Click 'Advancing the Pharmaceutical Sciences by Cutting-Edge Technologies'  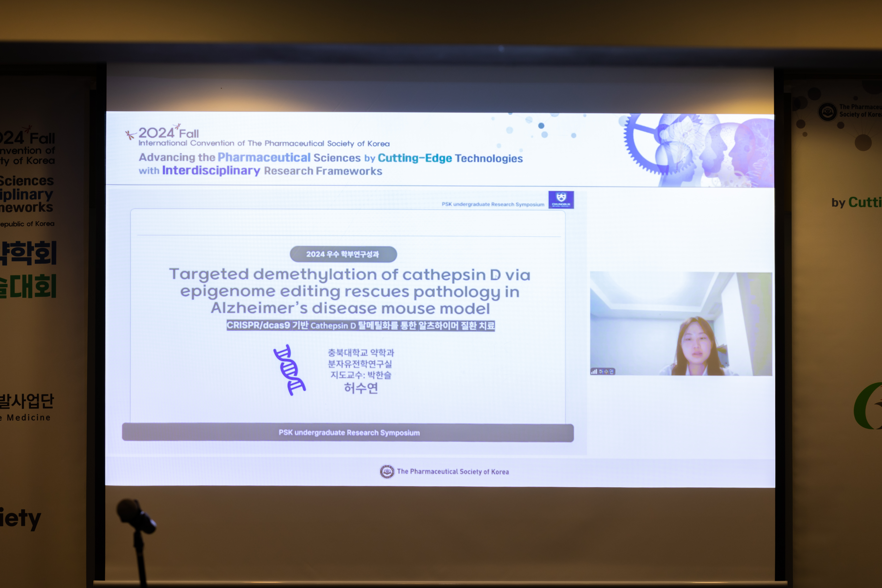tap(331, 158)
